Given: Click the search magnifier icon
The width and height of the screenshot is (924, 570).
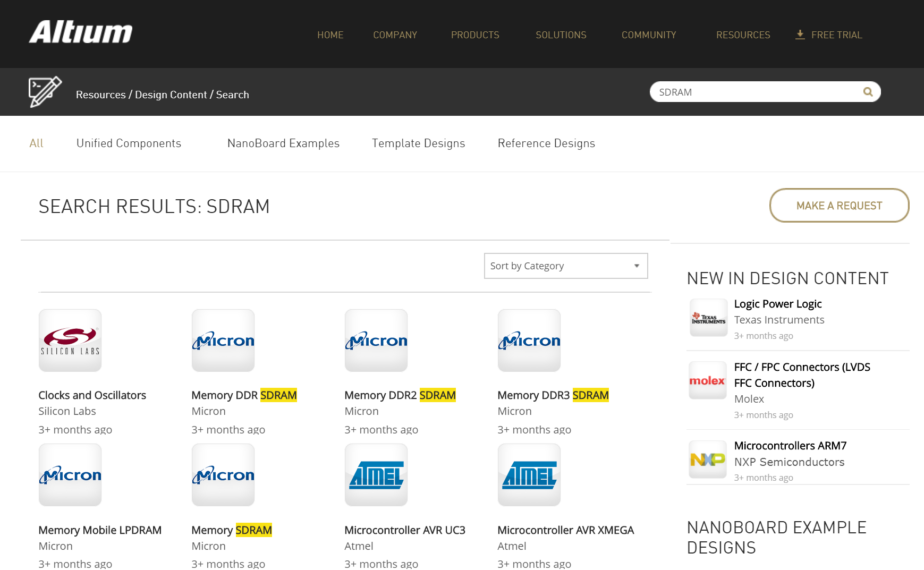Looking at the screenshot, I should pyautogui.click(x=868, y=91).
